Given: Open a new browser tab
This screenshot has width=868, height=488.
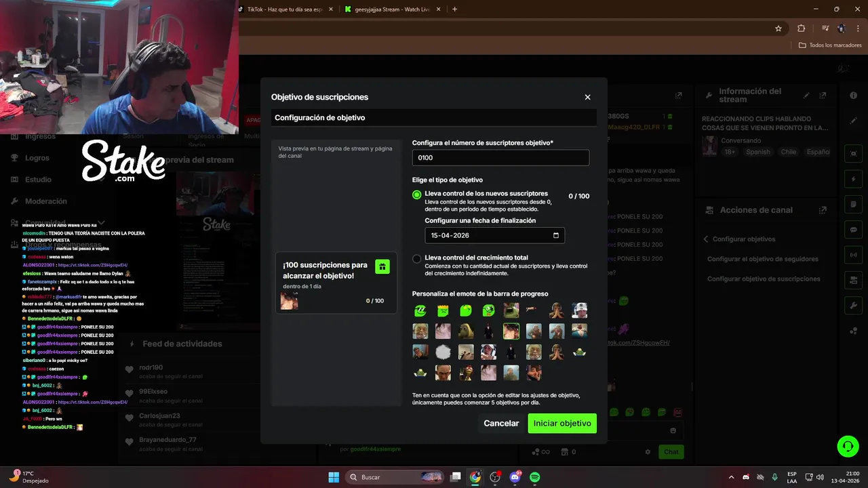Looking at the screenshot, I should pos(454,9).
